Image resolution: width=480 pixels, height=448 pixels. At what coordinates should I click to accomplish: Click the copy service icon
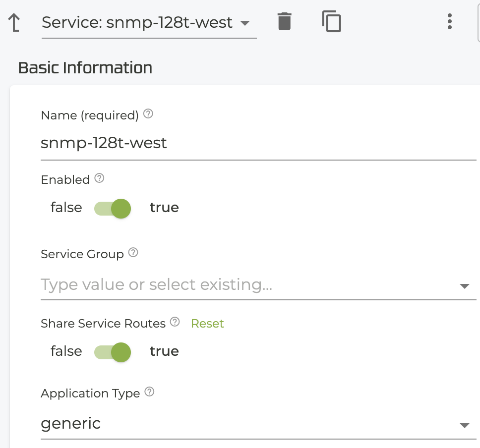pos(331,22)
